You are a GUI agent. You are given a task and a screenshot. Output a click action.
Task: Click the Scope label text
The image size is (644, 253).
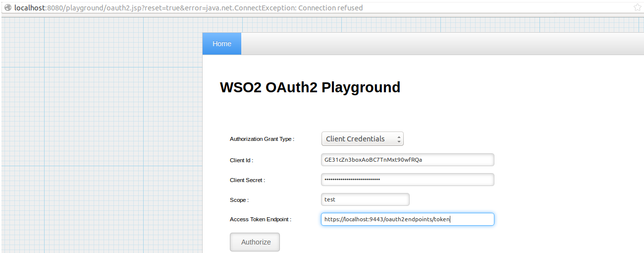click(x=239, y=200)
